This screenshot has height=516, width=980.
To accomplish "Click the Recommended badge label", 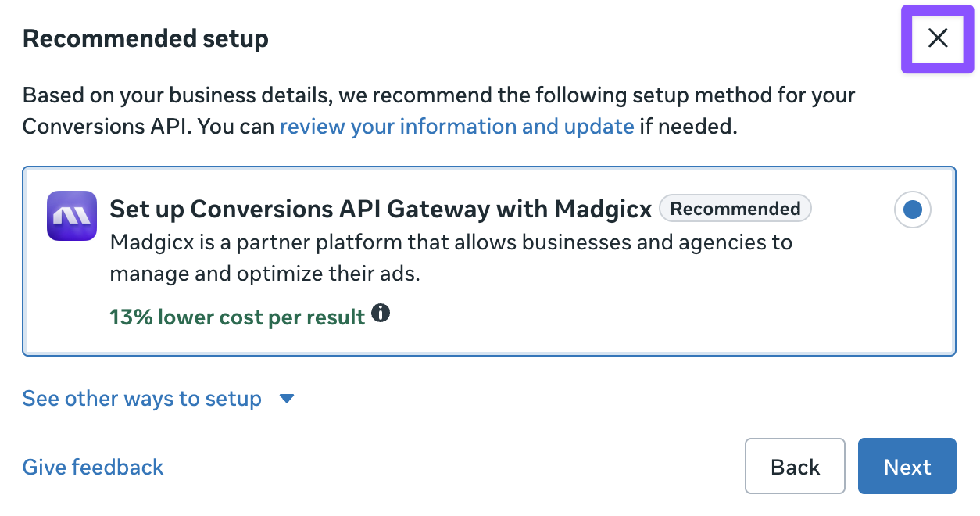I will click(x=735, y=209).
